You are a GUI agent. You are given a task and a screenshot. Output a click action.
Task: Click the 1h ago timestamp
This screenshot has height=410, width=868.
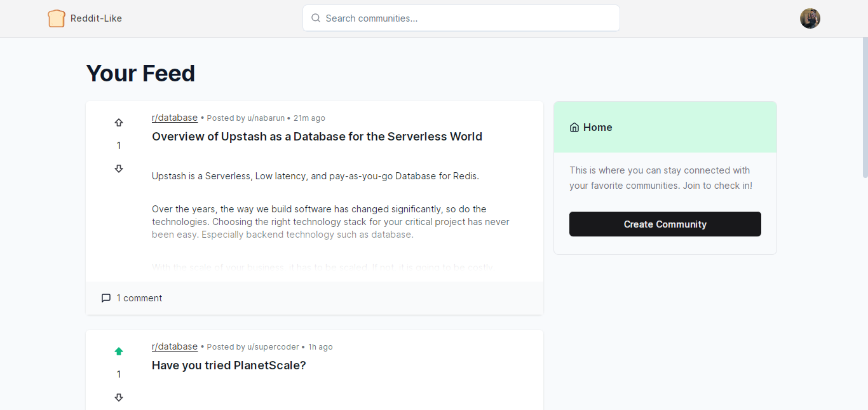[x=320, y=347]
